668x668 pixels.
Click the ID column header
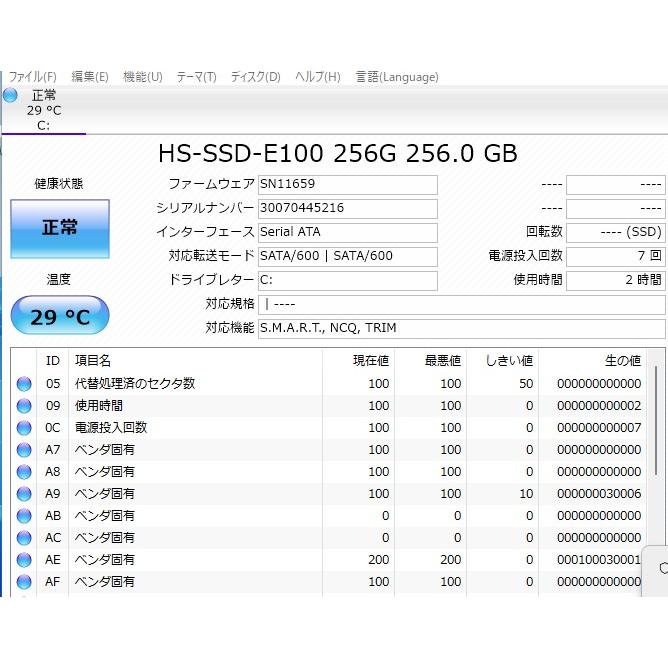[x=53, y=361]
